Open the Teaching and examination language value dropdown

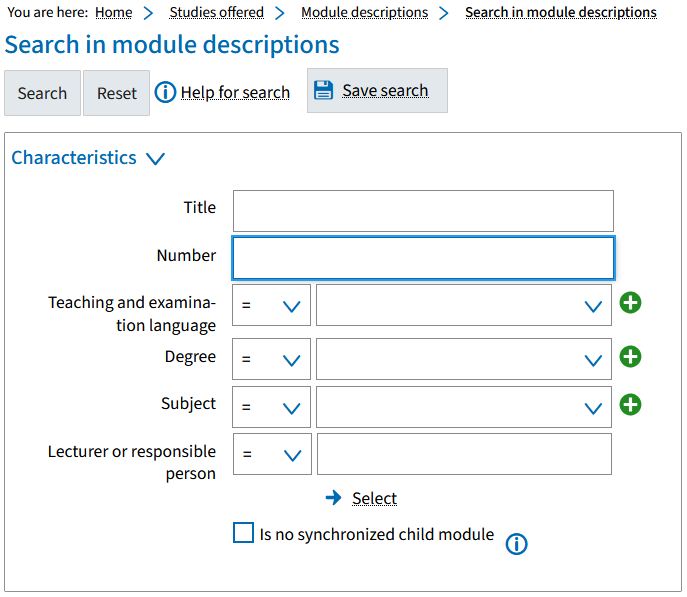(x=464, y=305)
